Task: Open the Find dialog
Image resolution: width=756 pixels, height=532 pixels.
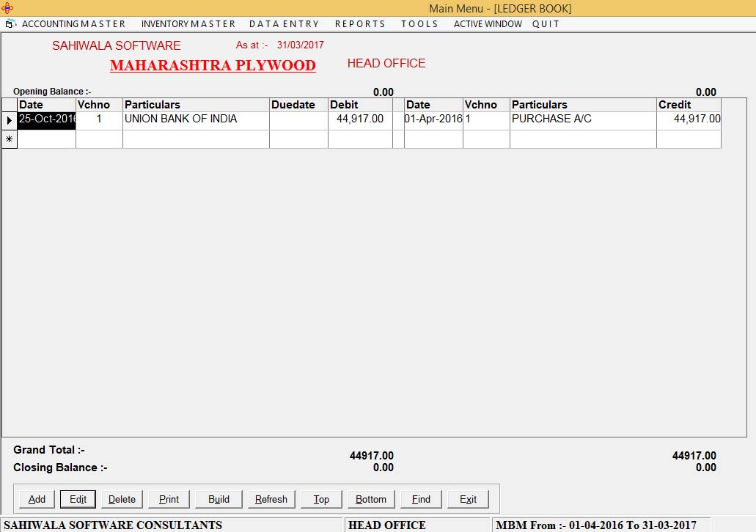Action: (x=421, y=499)
